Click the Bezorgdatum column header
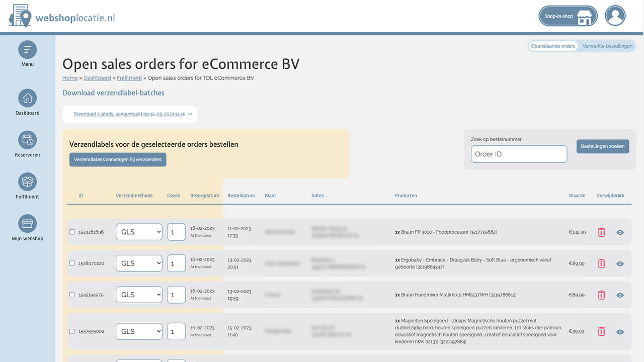Viewport: 644px width, 362px height. point(205,196)
